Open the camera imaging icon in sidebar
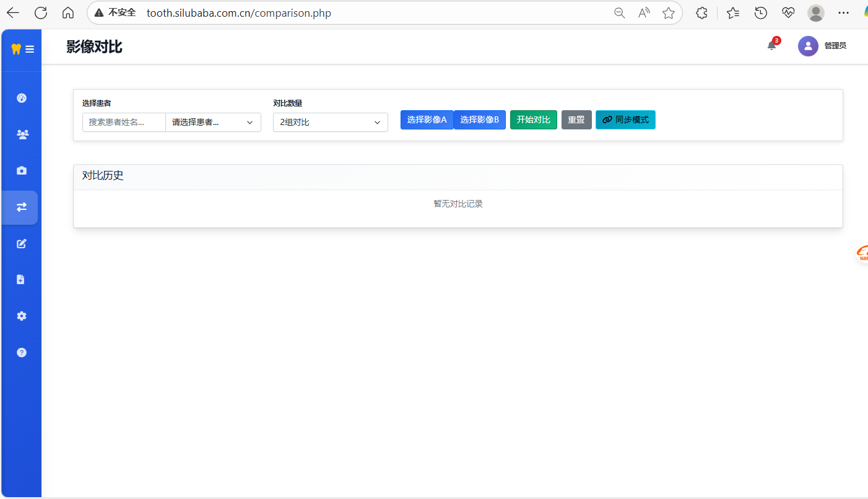868x499 pixels. pyautogui.click(x=22, y=171)
